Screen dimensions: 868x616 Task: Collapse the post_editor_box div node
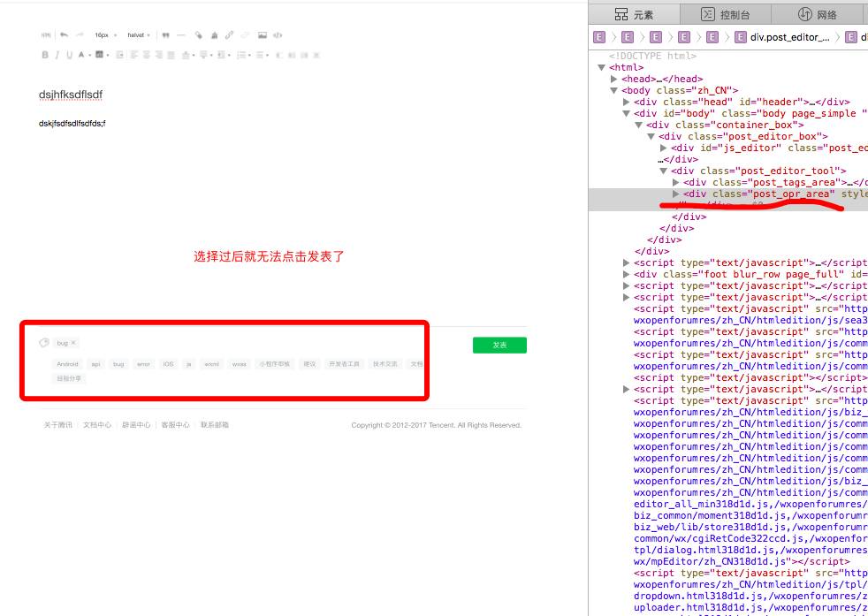tap(651, 137)
